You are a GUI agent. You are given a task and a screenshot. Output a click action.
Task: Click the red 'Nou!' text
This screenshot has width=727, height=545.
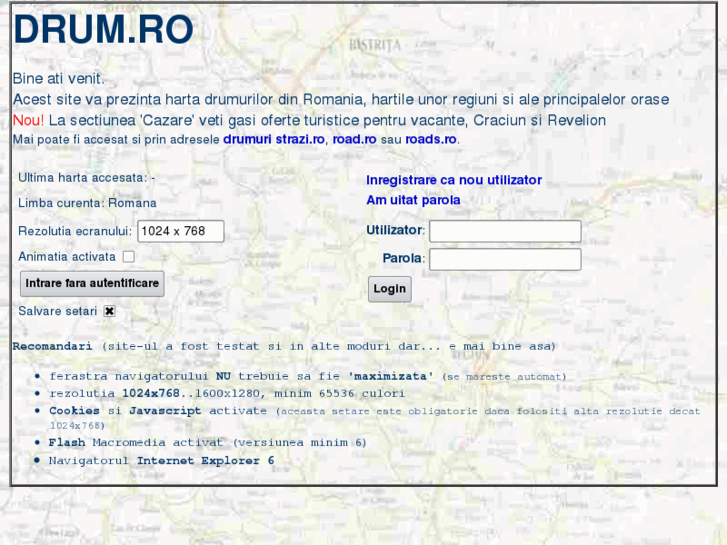[28, 120]
